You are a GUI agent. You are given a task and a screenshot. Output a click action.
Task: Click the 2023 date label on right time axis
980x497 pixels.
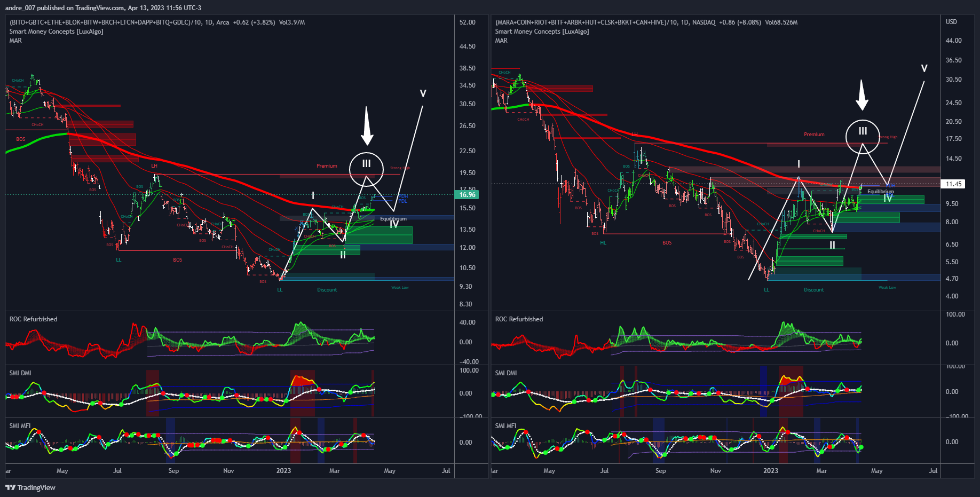click(771, 471)
